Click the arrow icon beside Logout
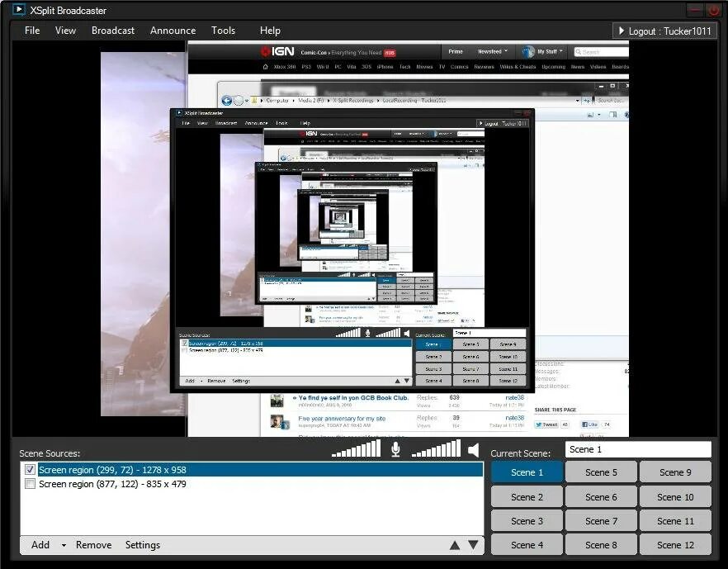This screenshot has height=569, width=728. [x=622, y=31]
